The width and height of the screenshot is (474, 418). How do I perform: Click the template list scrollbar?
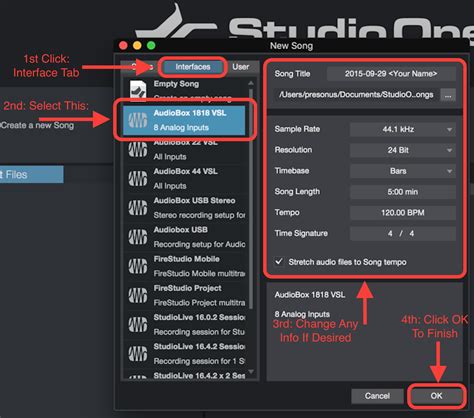(x=251, y=198)
